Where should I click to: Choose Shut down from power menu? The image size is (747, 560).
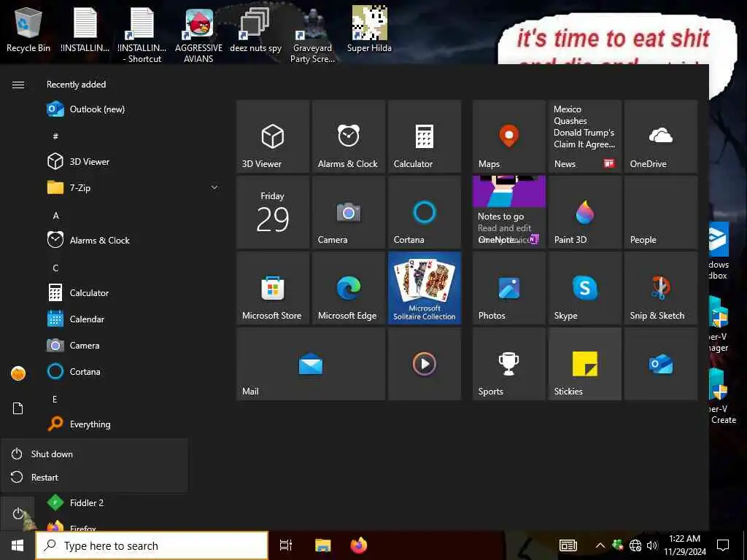click(x=94, y=454)
